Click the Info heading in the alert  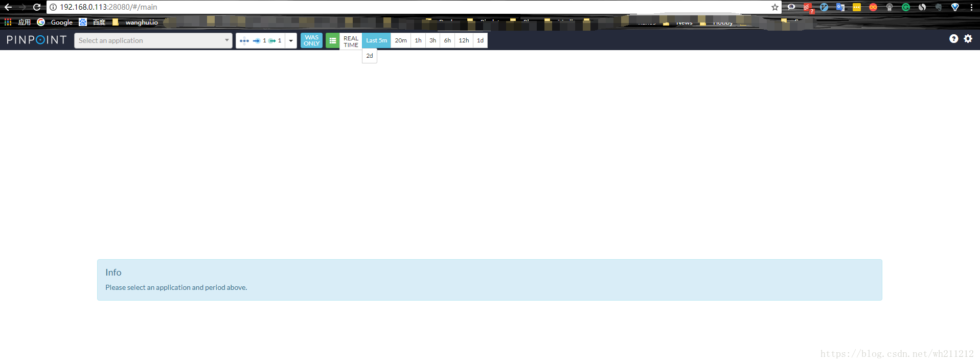click(x=113, y=272)
